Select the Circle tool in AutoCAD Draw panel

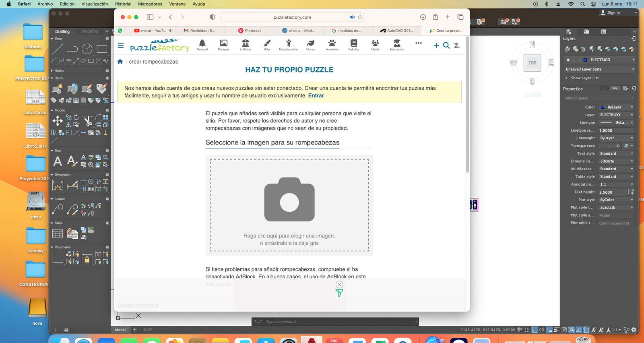(x=87, y=49)
